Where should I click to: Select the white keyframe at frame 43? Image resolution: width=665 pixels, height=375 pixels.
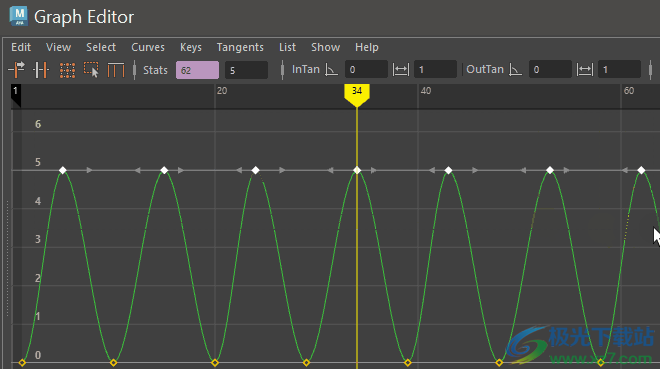pos(448,171)
